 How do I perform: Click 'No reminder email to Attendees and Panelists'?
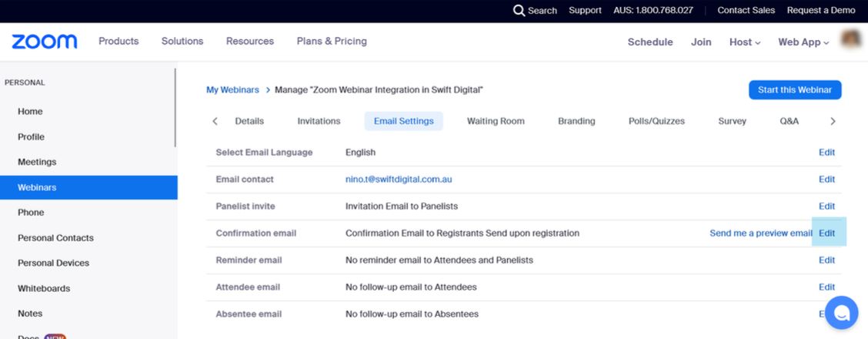[439, 260]
